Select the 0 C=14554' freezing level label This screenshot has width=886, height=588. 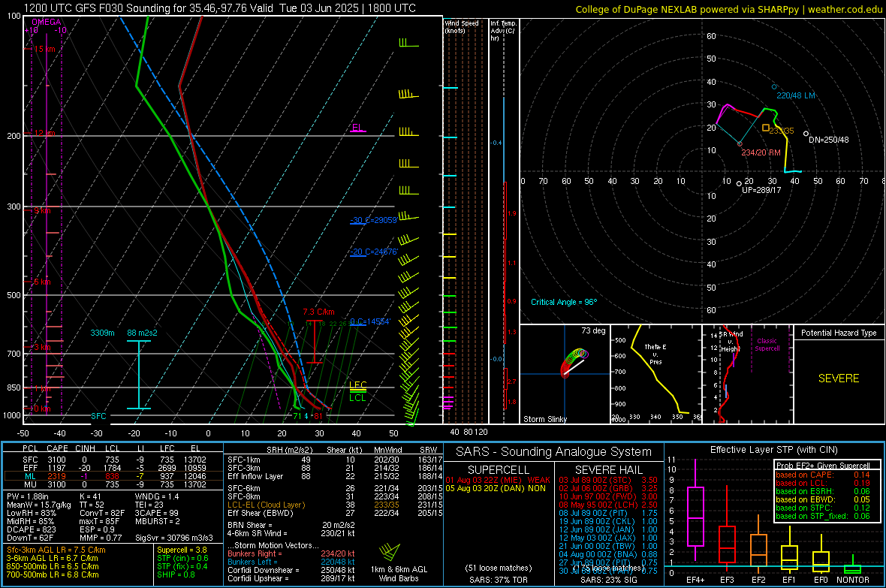(x=370, y=321)
